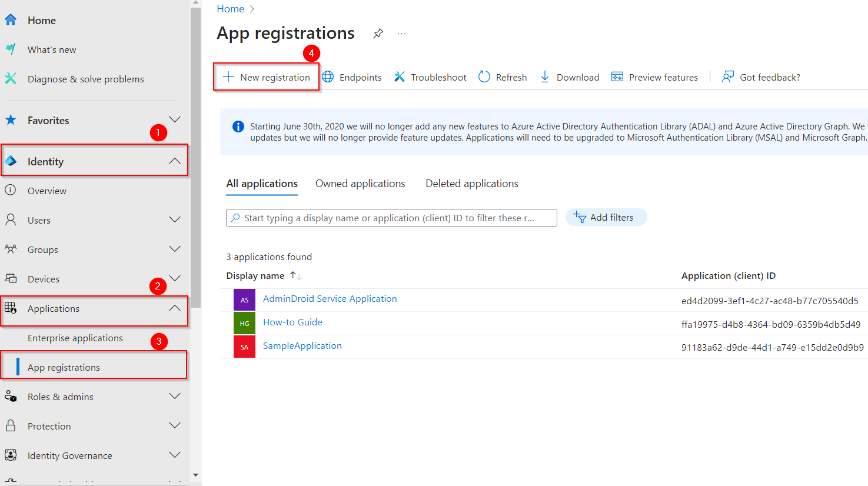Sort applications by Display name
Image resolution: width=868 pixels, height=486 pixels.
pyautogui.click(x=255, y=275)
